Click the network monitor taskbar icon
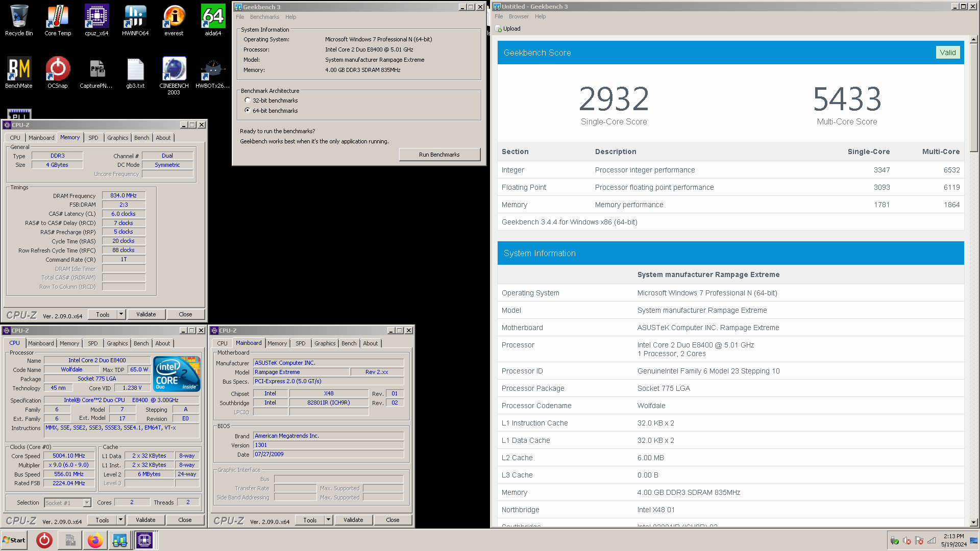Screen dimensions: 980x551 [x=120, y=540]
